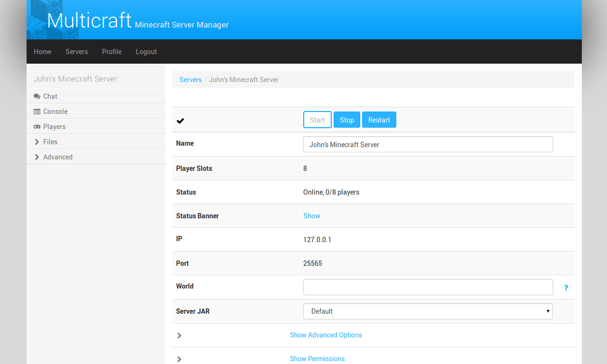
Task: Click 'John's Minecraft Server' breadcrumb text
Action: coord(244,80)
